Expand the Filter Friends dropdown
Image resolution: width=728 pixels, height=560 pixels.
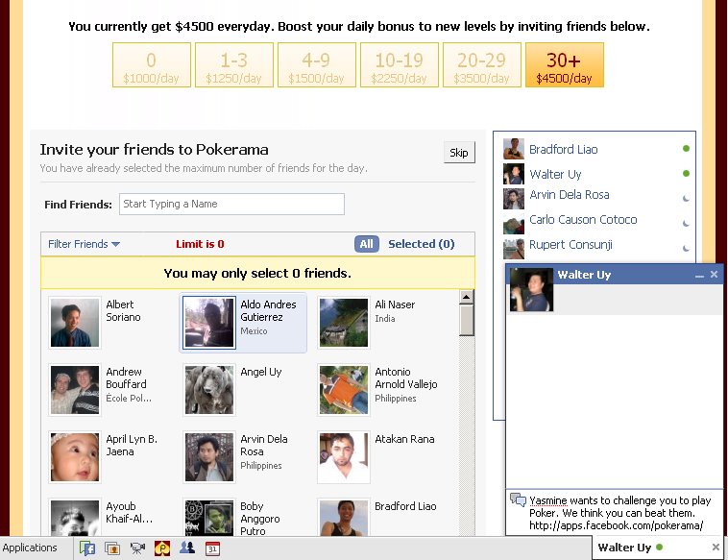(x=84, y=244)
